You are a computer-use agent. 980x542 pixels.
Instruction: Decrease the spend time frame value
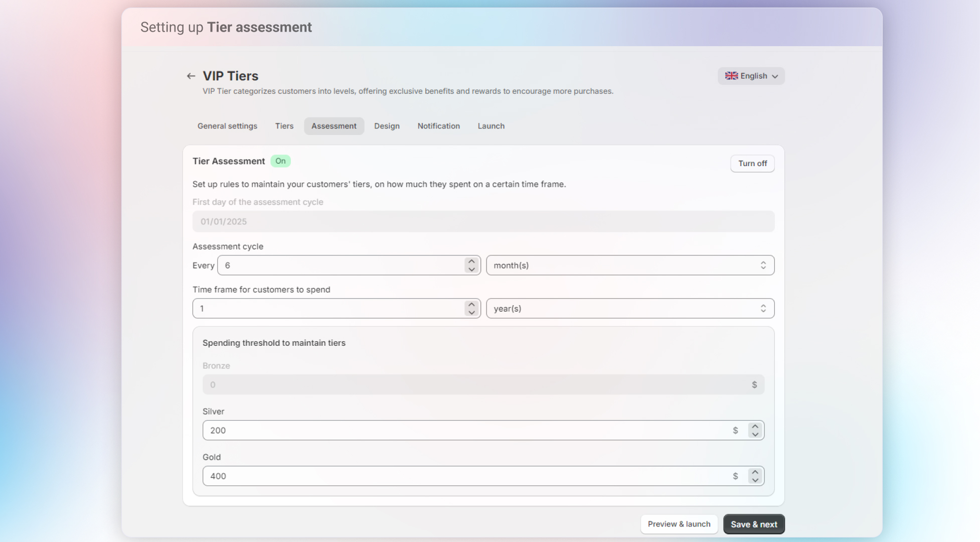coord(471,313)
